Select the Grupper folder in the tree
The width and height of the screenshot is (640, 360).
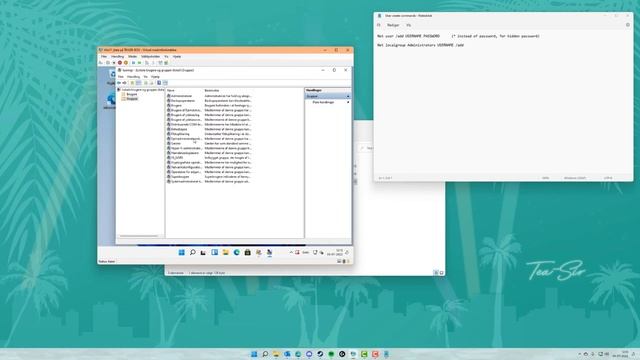click(132, 99)
